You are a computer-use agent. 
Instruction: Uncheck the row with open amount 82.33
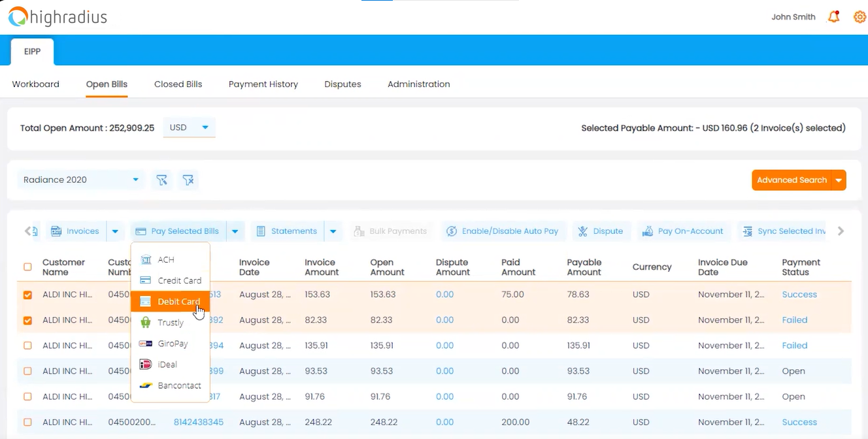27,320
